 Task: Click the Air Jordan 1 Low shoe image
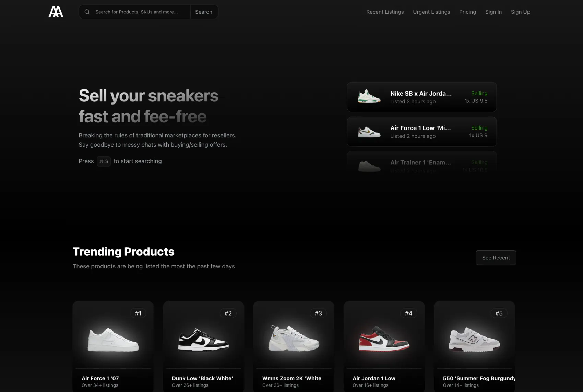384,339
